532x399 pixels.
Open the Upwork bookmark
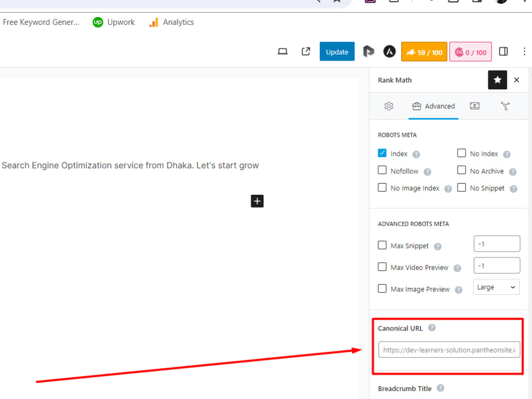[114, 22]
